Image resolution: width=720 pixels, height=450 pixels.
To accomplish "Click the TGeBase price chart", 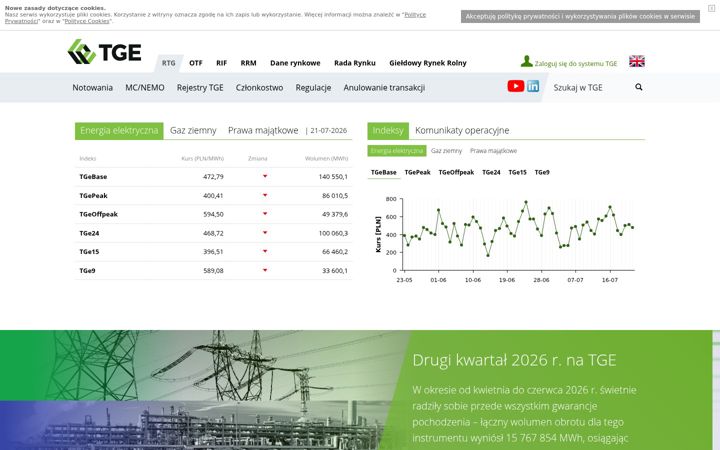I will click(x=505, y=239).
